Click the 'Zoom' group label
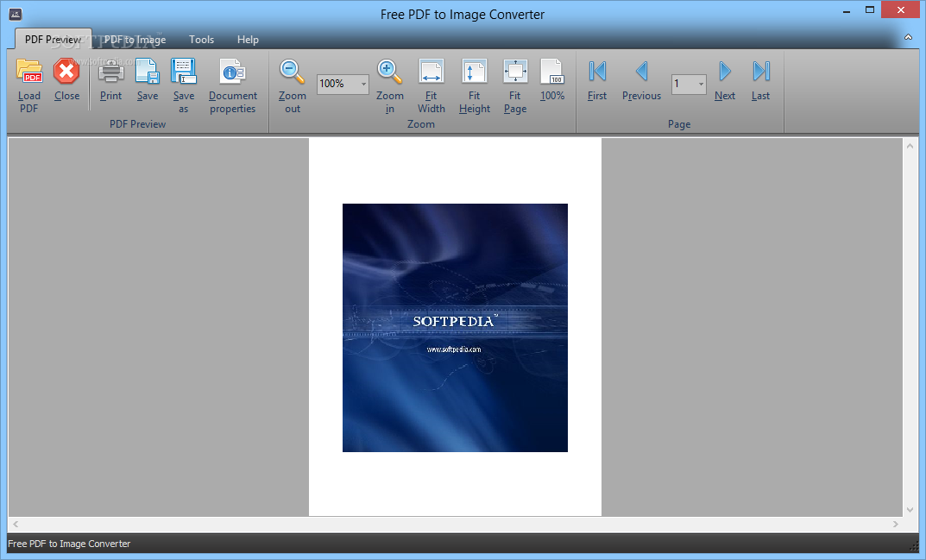Viewport: 926px width, 560px height. [420, 124]
